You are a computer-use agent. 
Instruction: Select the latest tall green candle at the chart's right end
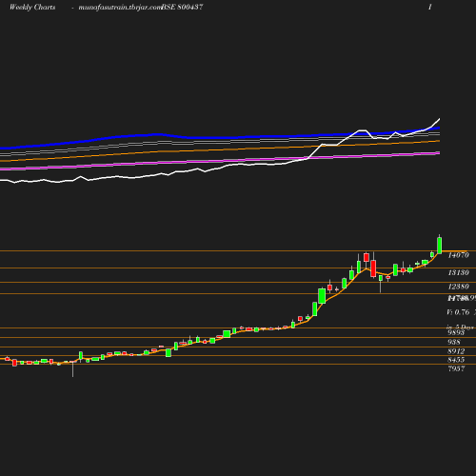[x=440, y=245]
